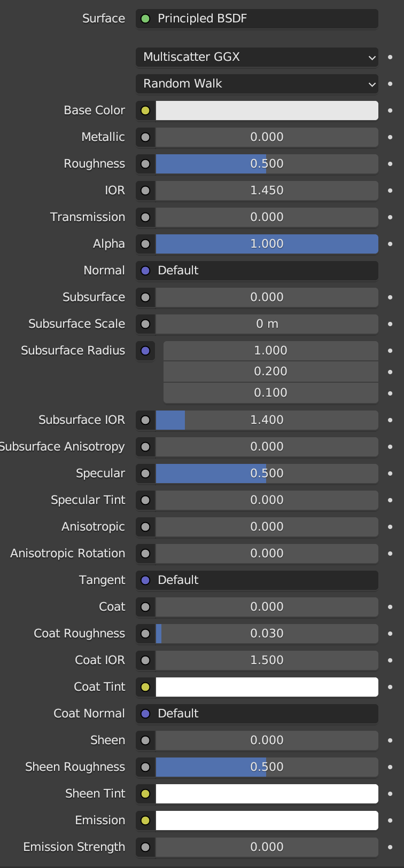This screenshot has width=404, height=868.
Task: Open the Emission color swatch
Action: coord(267,820)
